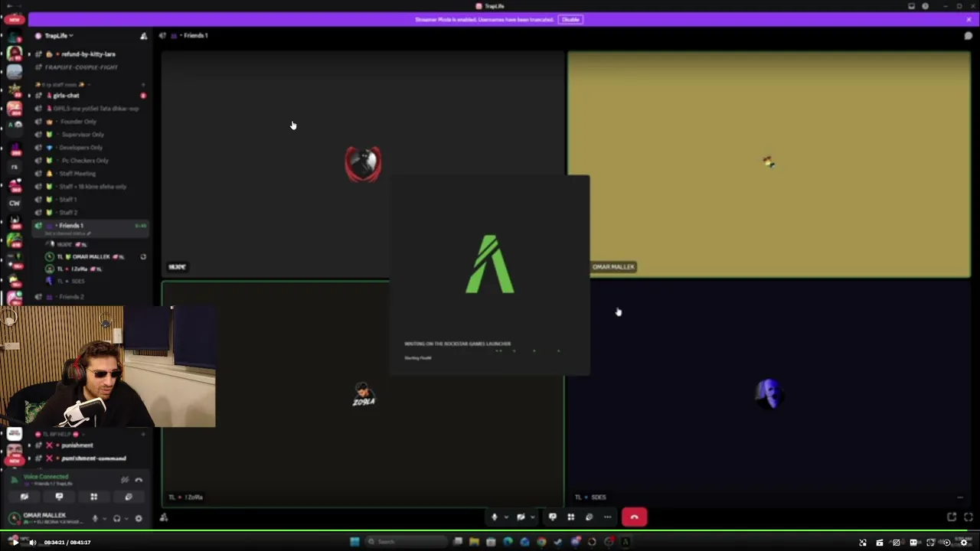Join Founder Only voice channel
980x551 pixels.
point(78,122)
